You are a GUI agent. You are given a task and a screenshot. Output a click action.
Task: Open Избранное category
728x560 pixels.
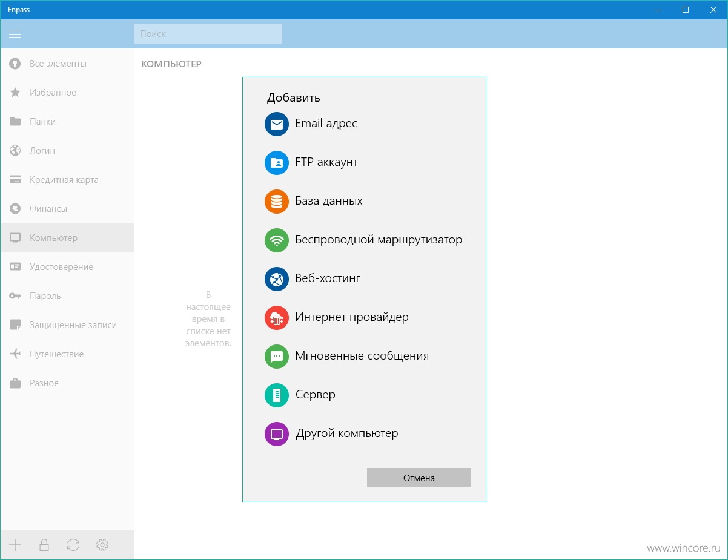coord(67,92)
